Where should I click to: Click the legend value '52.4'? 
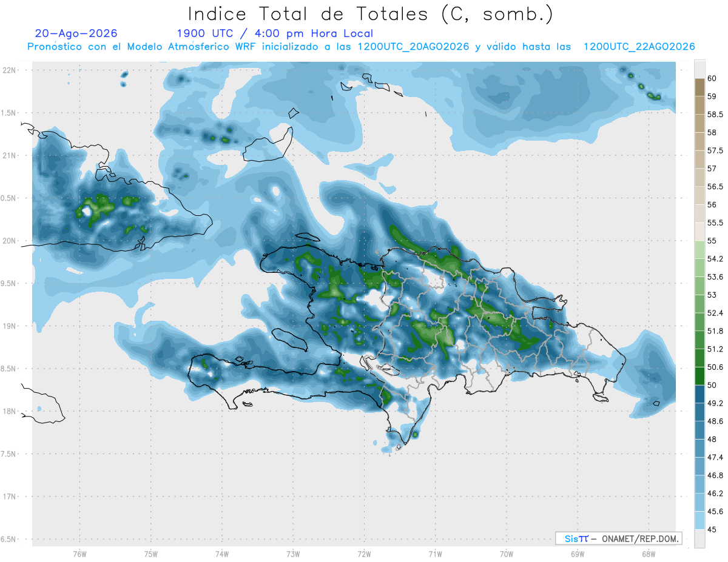[715, 313]
